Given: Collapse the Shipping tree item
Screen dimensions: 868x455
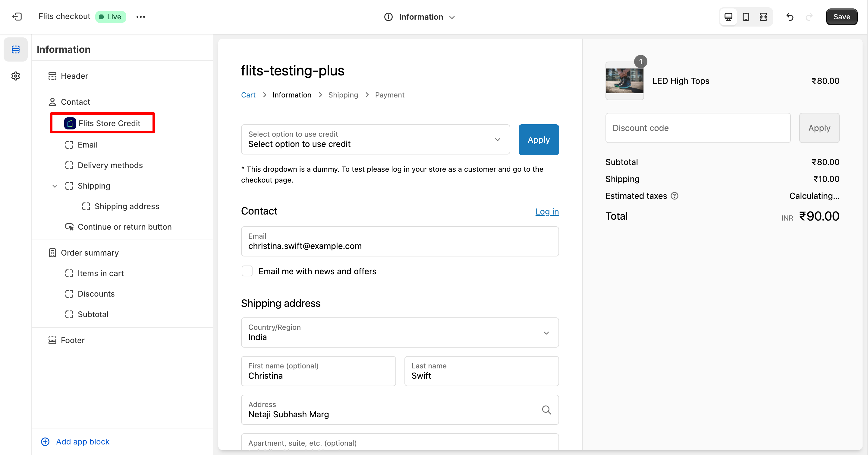Looking at the screenshot, I should 55,186.
